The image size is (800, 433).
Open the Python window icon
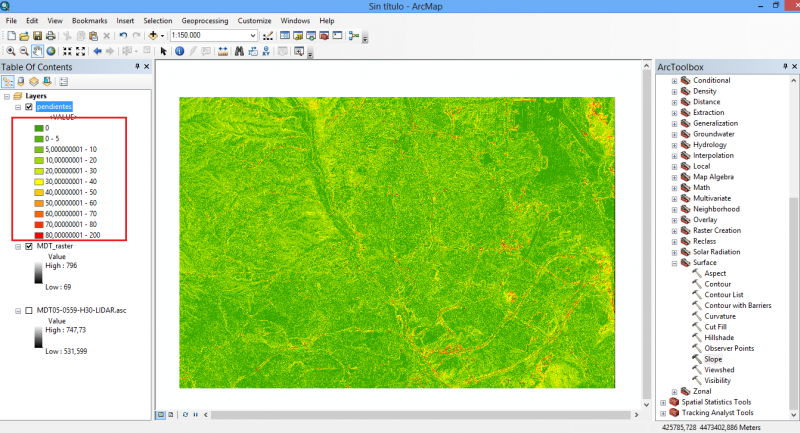point(337,36)
